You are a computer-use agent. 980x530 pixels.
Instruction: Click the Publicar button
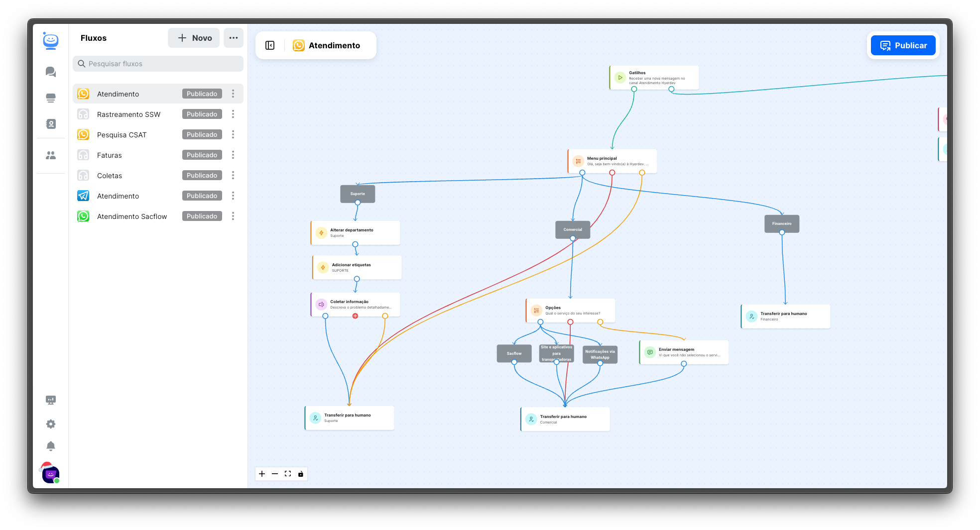903,45
